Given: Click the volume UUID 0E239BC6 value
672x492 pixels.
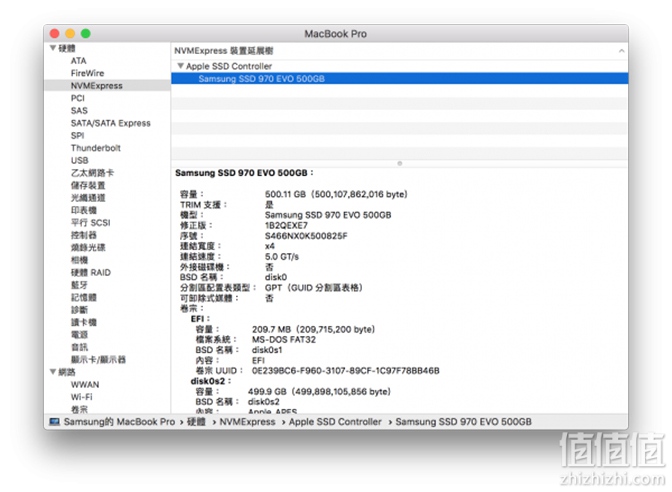Looking at the screenshot, I should point(345,371).
